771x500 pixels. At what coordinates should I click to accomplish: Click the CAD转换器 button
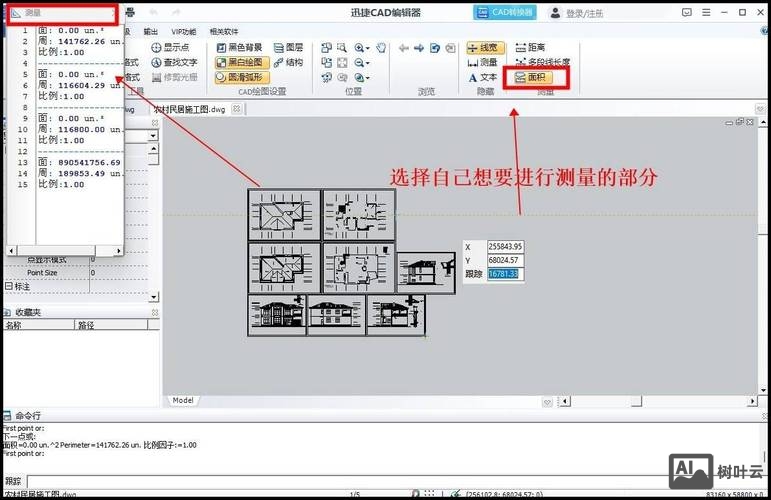[504, 12]
